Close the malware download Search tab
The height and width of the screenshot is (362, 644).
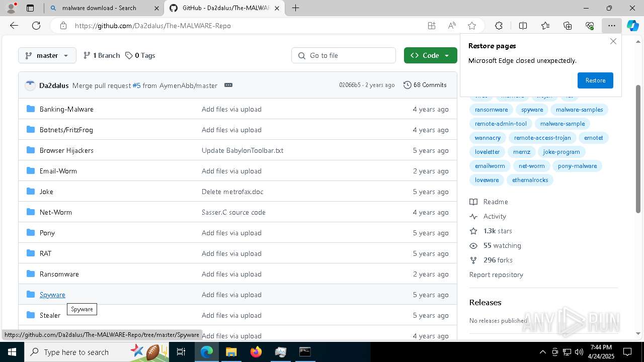point(156,8)
